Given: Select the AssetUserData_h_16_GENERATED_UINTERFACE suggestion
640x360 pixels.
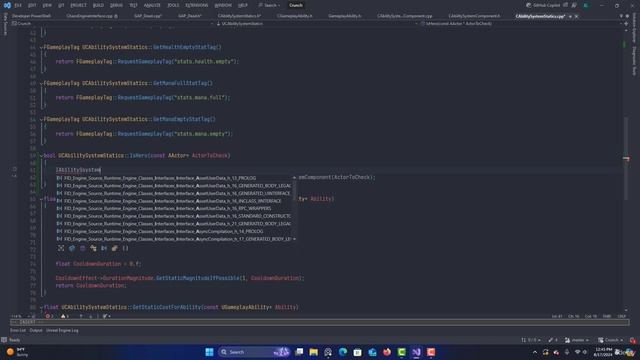Looking at the screenshot, I should click(x=174, y=193).
